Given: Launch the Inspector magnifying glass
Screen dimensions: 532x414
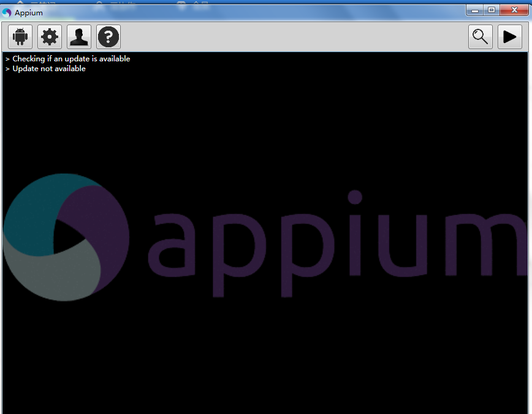Looking at the screenshot, I should tap(481, 37).
